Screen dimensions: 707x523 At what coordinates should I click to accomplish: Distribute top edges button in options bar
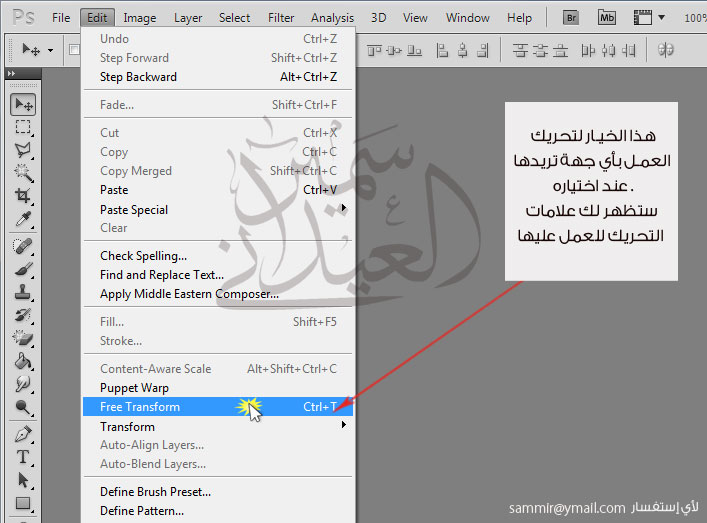pyautogui.click(x=520, y=50)
